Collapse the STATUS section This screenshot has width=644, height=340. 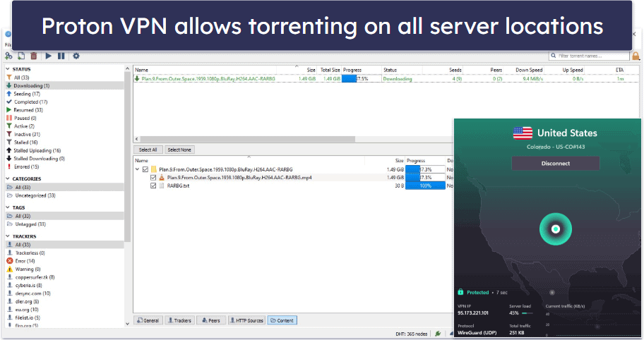8,69
